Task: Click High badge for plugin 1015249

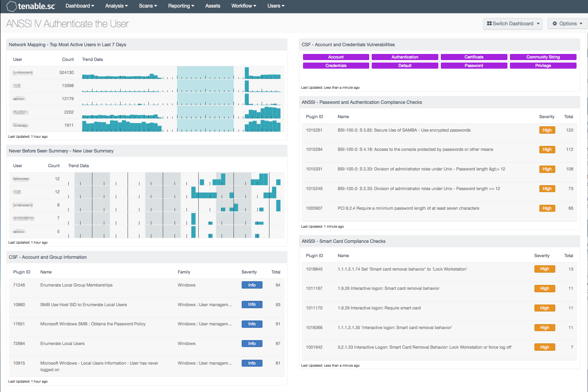Action: (547, 189)
